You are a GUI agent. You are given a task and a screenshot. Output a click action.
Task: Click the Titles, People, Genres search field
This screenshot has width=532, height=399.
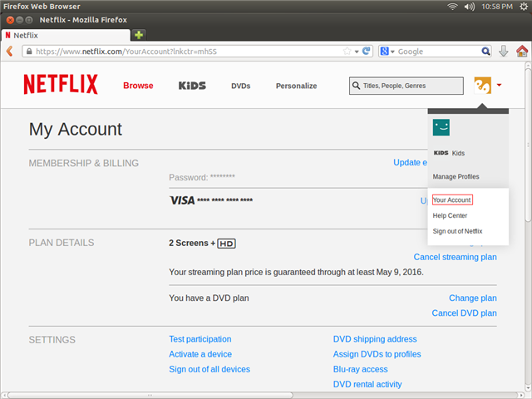pyautogui.click(x=406, y=86)
